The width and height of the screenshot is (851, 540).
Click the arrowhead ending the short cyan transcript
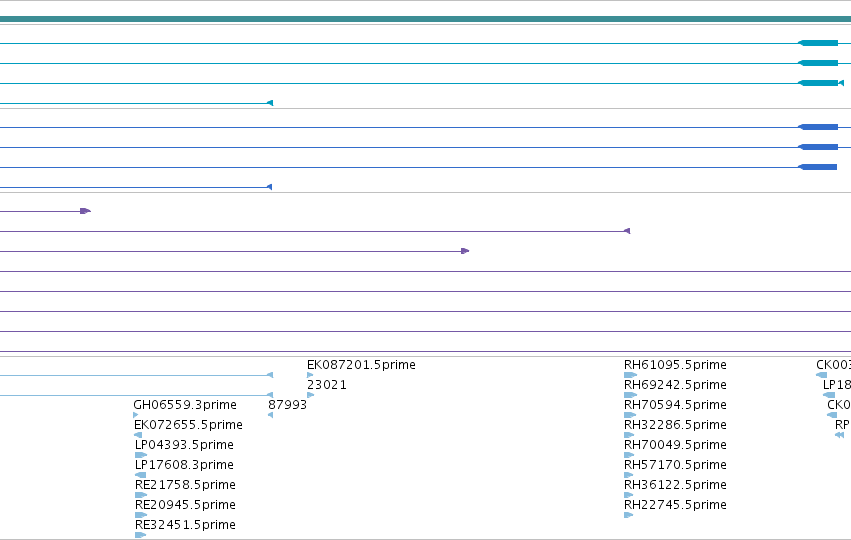[270, 103]
